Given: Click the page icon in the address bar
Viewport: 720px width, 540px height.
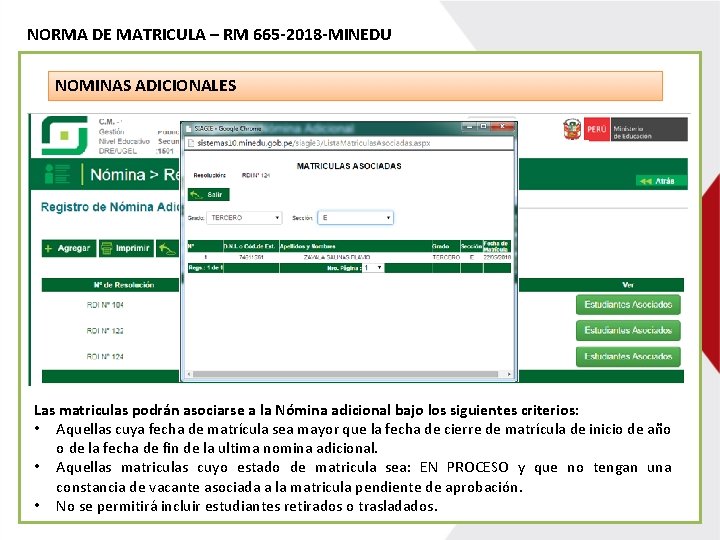Looking at the screenshot, I should point(191,143).
